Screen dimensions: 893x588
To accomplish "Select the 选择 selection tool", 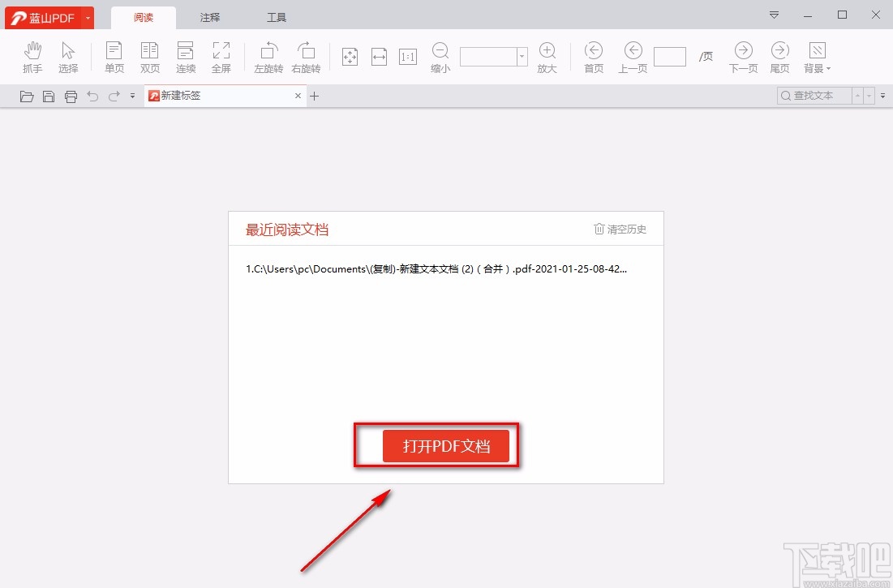I will pyautogui.click(x=68, y=55).
